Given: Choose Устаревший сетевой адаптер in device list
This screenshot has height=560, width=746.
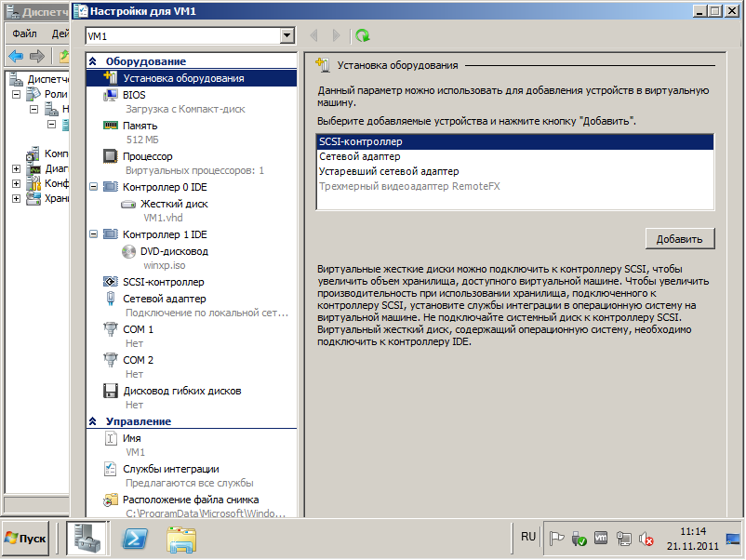Looking at the screenshot, I should (x=388, y=172).
